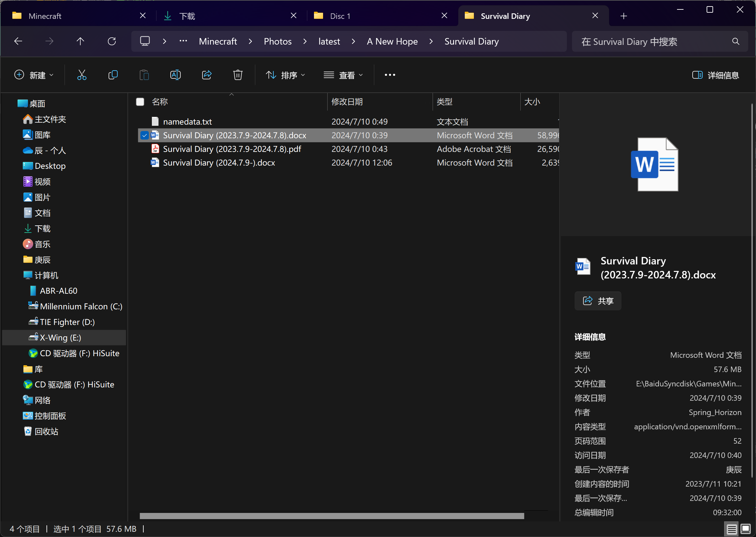Screen dimensions: 756x537
Task: Expand the chevron after Minecraft breadcrumb
Action: [250, 41]
